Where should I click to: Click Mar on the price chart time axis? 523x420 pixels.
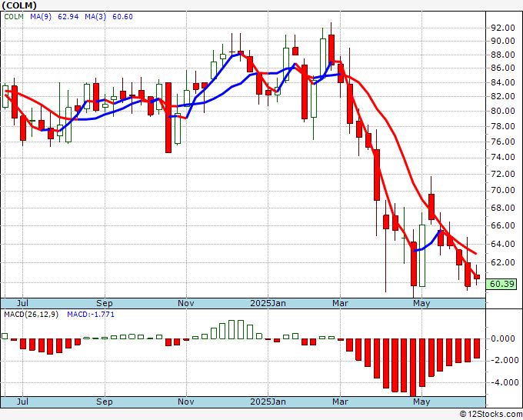(340, 303)
